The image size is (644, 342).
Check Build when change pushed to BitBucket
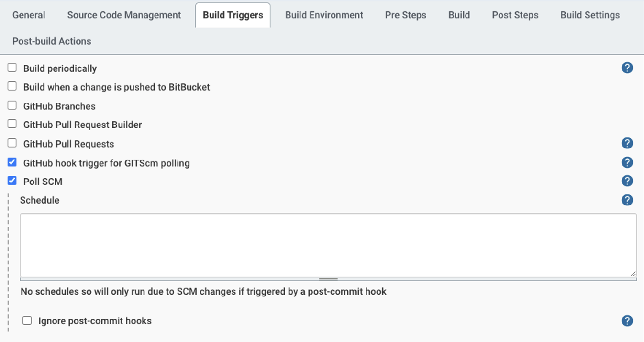pyautogui.click(x=12, y=86)
